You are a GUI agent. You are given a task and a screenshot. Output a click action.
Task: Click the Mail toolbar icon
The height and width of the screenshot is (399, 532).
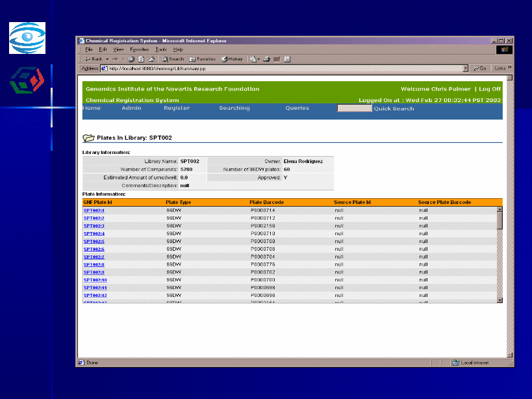254,59
